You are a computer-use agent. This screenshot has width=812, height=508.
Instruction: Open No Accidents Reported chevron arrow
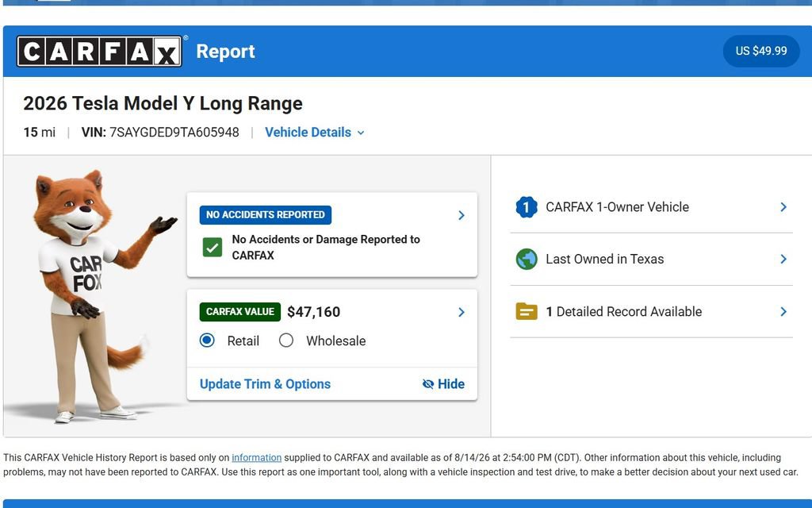point(461,215)
